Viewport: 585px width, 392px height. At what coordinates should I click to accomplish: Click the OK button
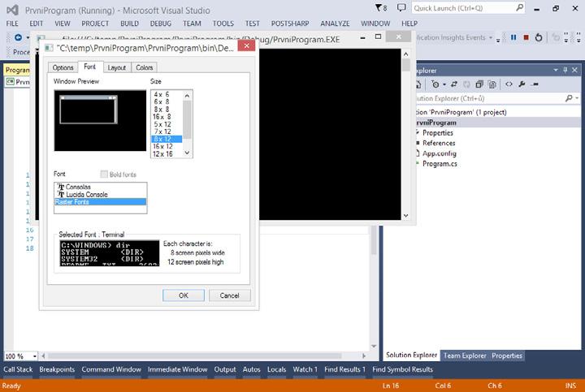click(184, 295)
